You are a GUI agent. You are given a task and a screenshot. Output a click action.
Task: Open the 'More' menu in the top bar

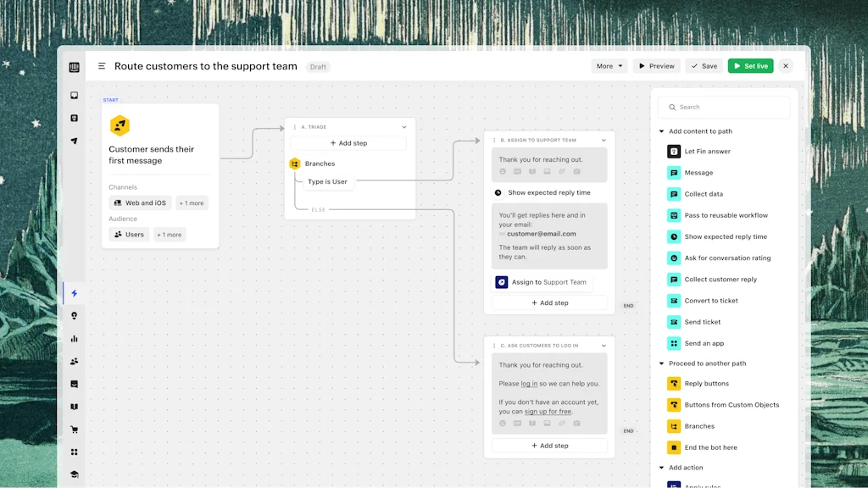[609, 65]
